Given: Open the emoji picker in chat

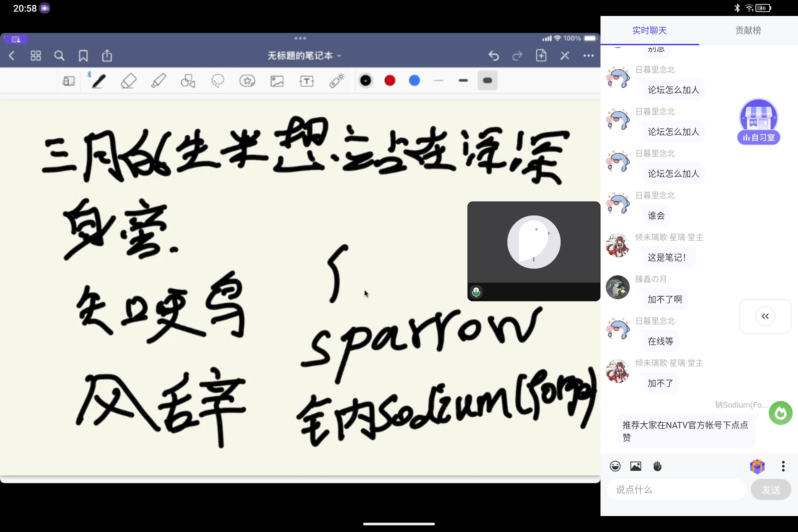Looking at the screenshot, I should click(615, 466).
